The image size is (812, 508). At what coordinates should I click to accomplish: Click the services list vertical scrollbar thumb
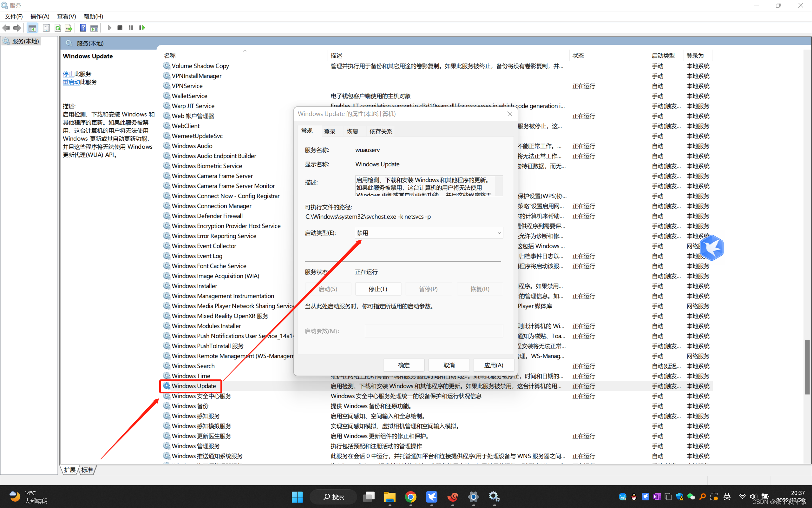pos(807,367)
